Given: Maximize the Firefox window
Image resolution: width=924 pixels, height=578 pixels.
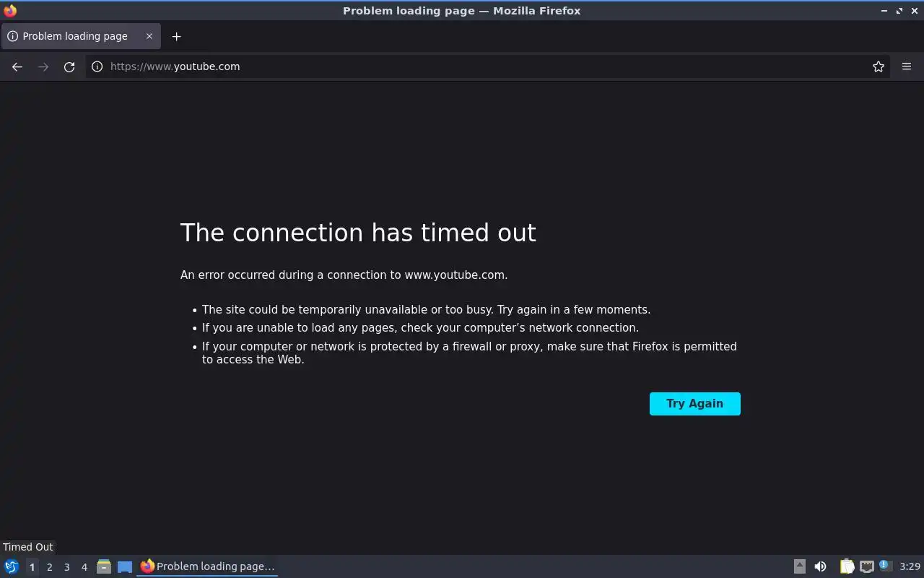Looking at the screenshot, I should (899, 10).
